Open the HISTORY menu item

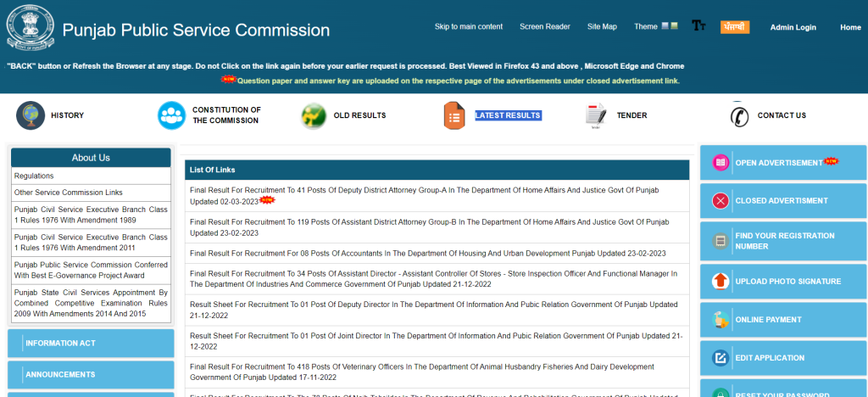pos(67,115)
